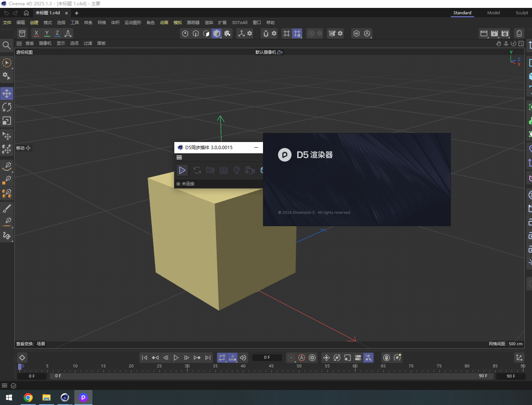Image resolution: width=532 pixels, height=405 pixels.
Task: Click the D5 plugin start sync play button
Action: coord(182,170)
